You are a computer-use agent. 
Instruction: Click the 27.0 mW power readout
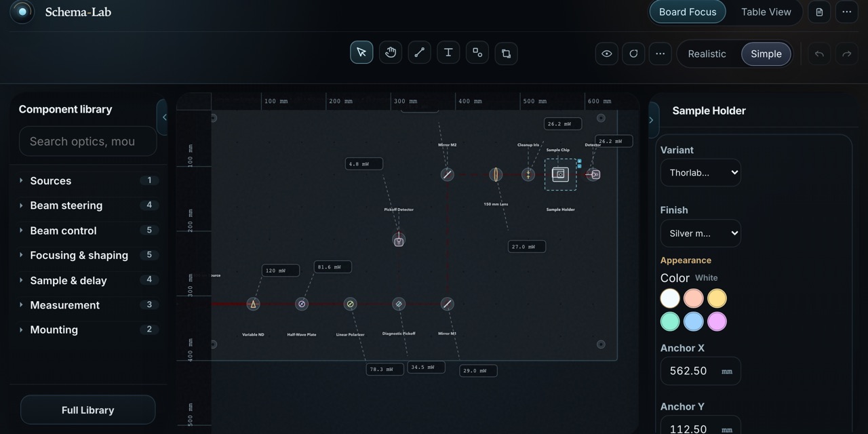[527, 247]
